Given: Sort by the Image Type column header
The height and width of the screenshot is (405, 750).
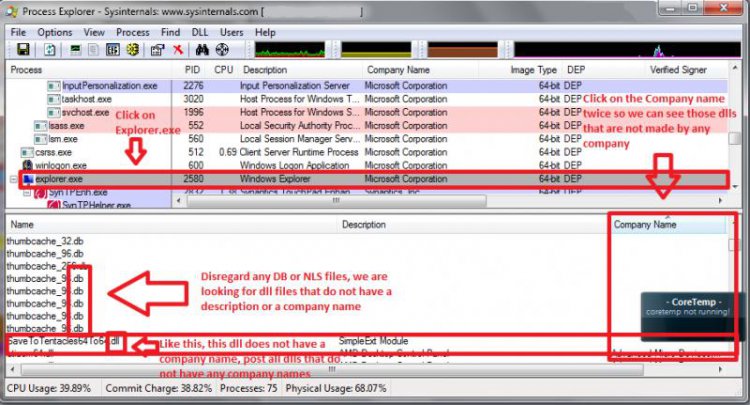Looking at the screenshot, I should (x=520, y=70).
